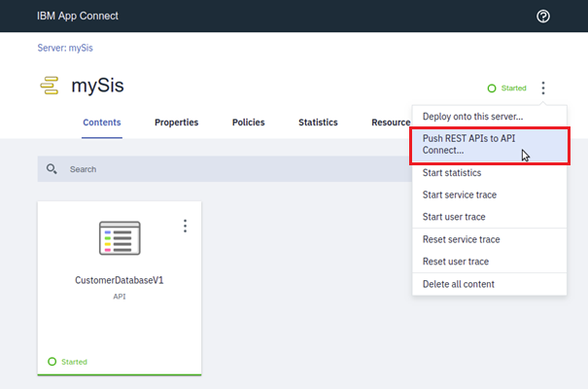The image size is (588, 389).
Task: Switch to the Contents tab
Action: tap(102, 123)
